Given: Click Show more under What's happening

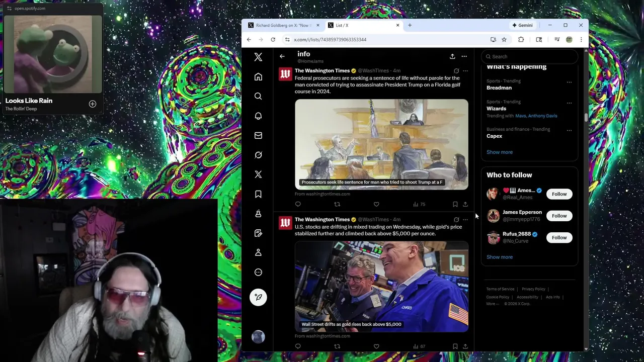Looking at the screenshot, I should click(500, 152).
